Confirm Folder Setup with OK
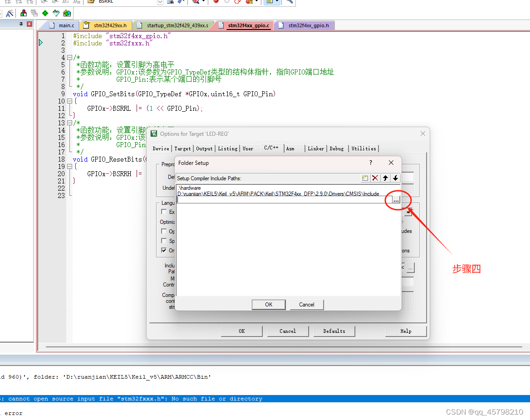 pos(268,305)
